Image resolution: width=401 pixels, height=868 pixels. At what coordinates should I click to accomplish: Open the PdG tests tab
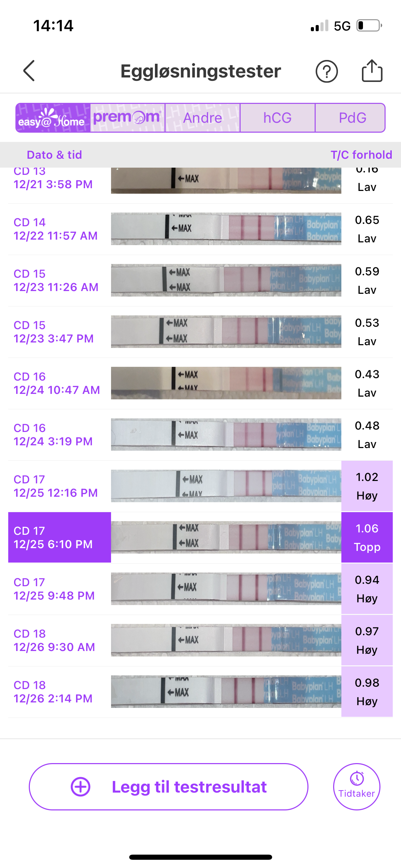point(352,118)
